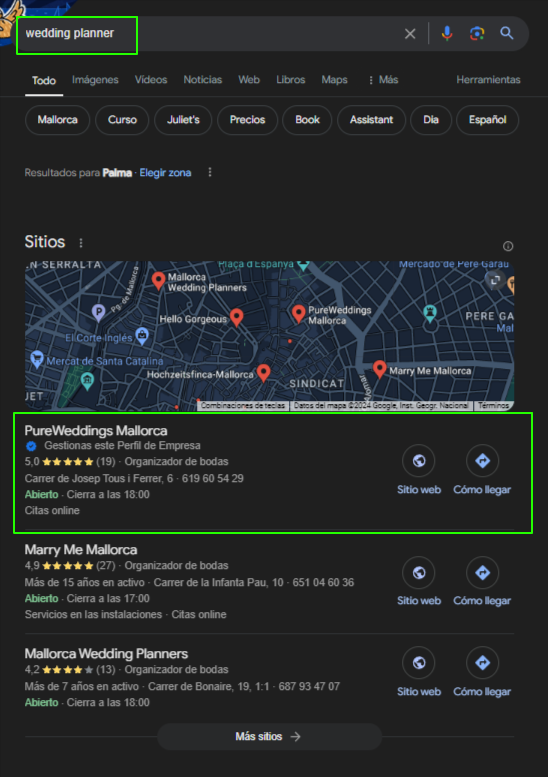The width and height of the screenshot is (548, 777).
Task: Apply the Precios filter chip
Action: tap(247, 120)
